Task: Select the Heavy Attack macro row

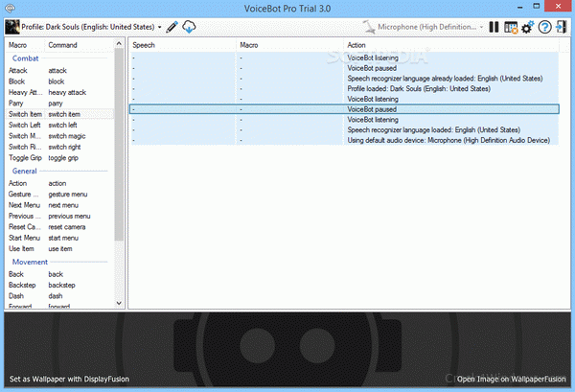Action: (59, 92)
